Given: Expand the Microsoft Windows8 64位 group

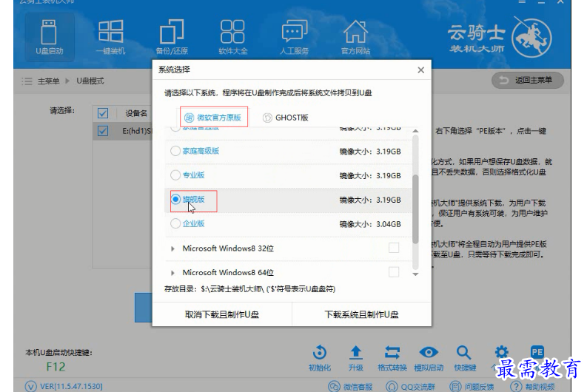Looking at the screenshot, I should click(x=172, y=273).
